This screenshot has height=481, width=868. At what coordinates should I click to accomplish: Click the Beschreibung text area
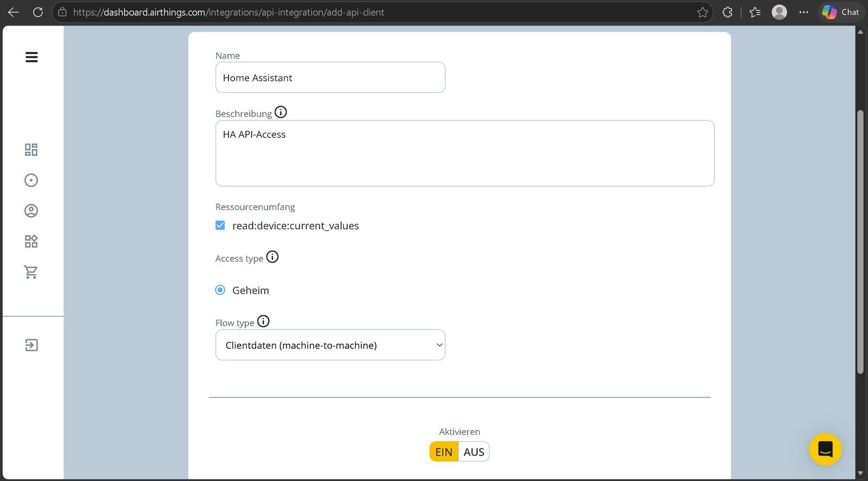pyautogui.click(x=465, y=153)
